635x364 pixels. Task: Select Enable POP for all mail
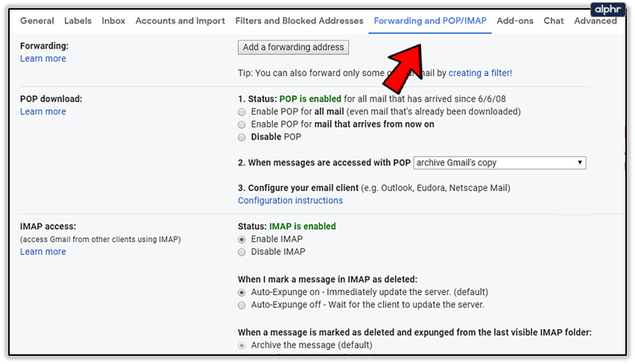coord(241,112)
